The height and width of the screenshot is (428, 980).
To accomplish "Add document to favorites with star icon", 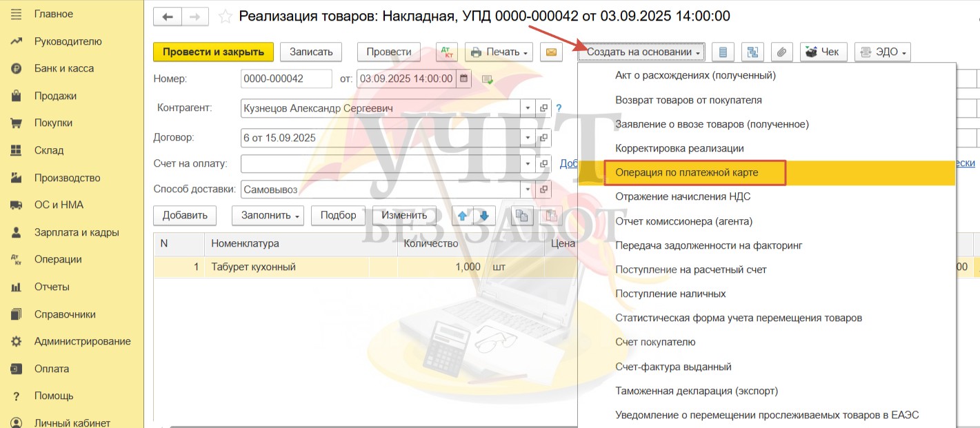I will pos(225,17).
